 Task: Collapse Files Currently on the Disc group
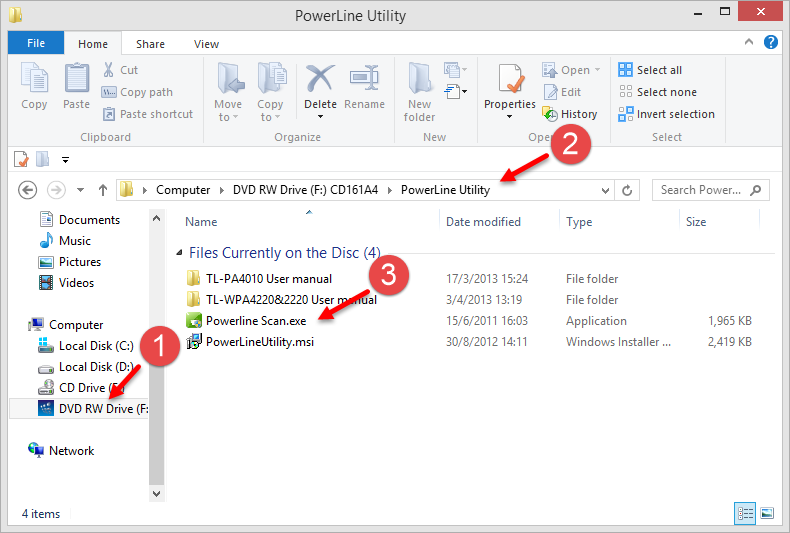point(179,253)
